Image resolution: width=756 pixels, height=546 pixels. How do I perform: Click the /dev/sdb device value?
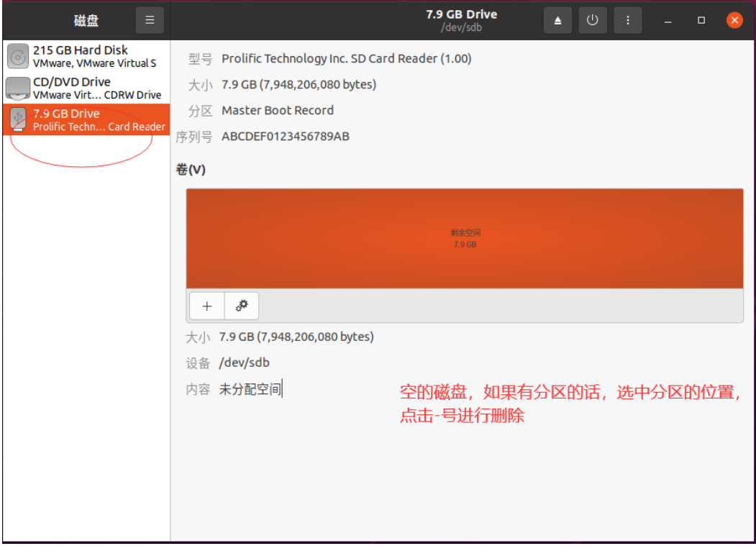point(245,363)
